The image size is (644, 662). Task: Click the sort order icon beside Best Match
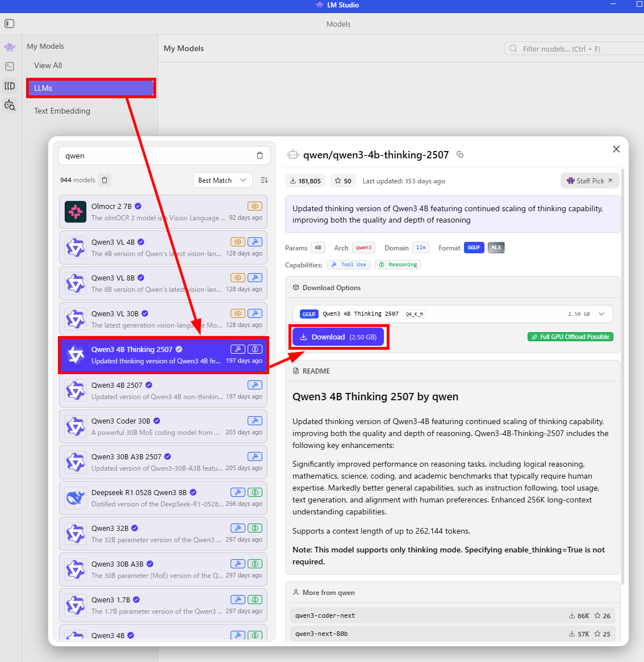coord(264,180)
